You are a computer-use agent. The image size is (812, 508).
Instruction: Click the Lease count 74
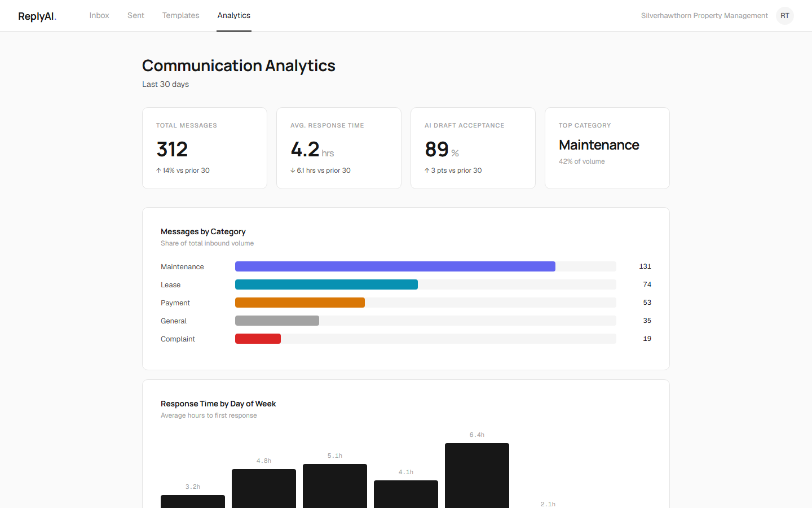[x=647, y=284]
